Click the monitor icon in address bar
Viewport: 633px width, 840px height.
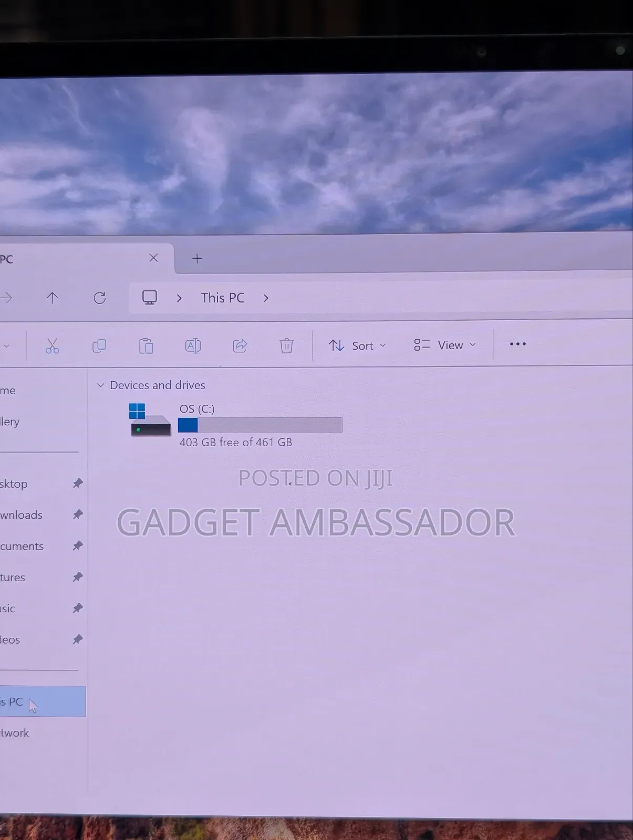(150, 298)
